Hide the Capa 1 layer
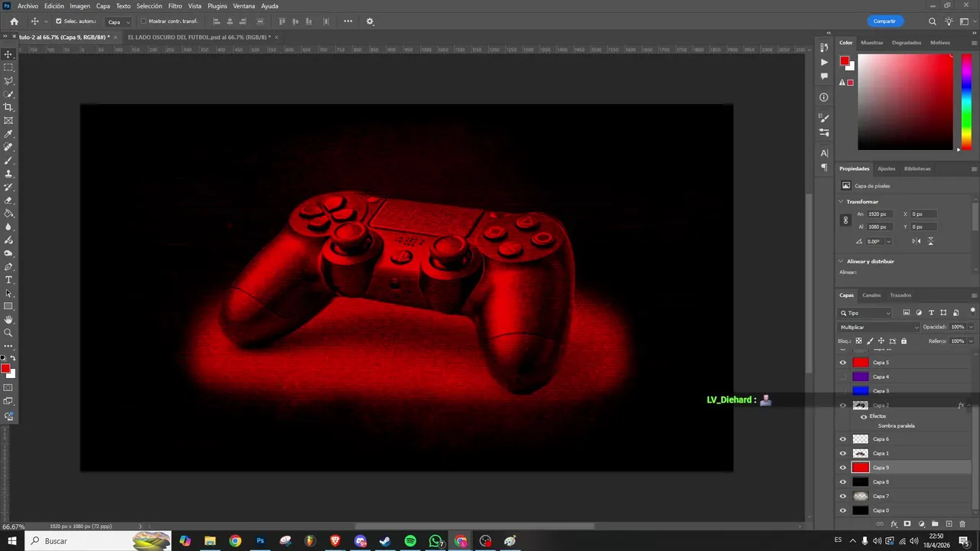This screenshot has height=551, width=980. (843, 453)
